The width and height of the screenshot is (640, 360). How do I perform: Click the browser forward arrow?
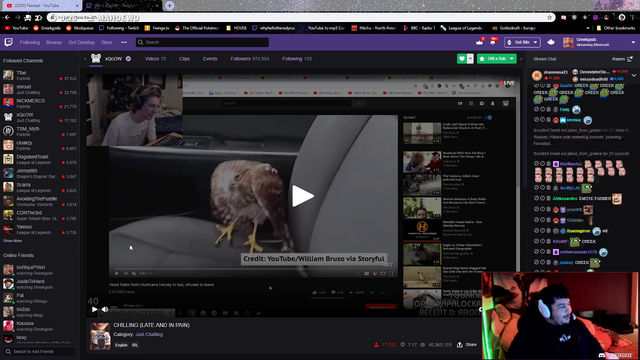coord(17,18)
